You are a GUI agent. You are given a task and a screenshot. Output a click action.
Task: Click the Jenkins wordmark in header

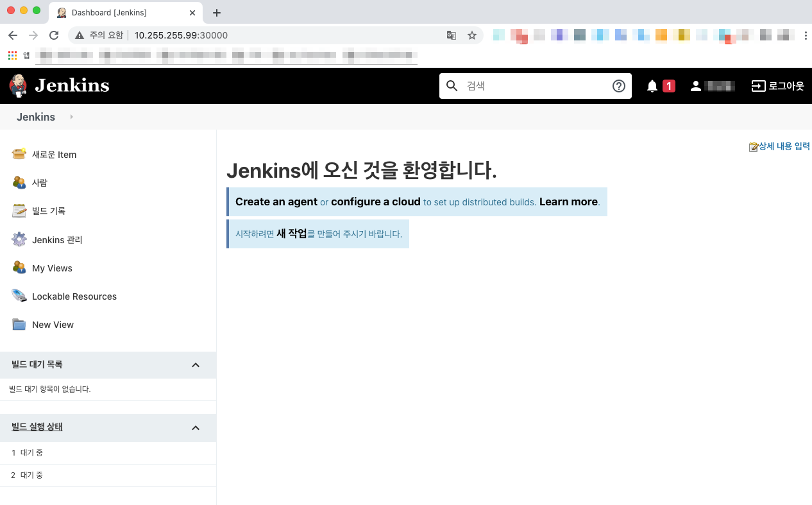tap(72, 85)
